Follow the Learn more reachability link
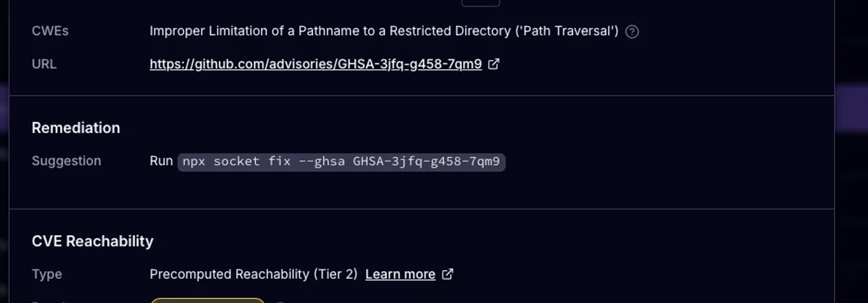 400,274
